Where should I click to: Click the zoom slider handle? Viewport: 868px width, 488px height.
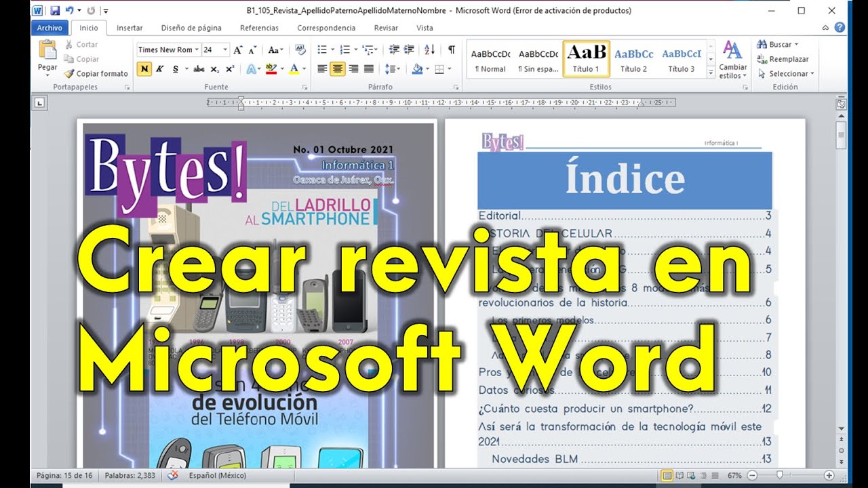[780, 475]
